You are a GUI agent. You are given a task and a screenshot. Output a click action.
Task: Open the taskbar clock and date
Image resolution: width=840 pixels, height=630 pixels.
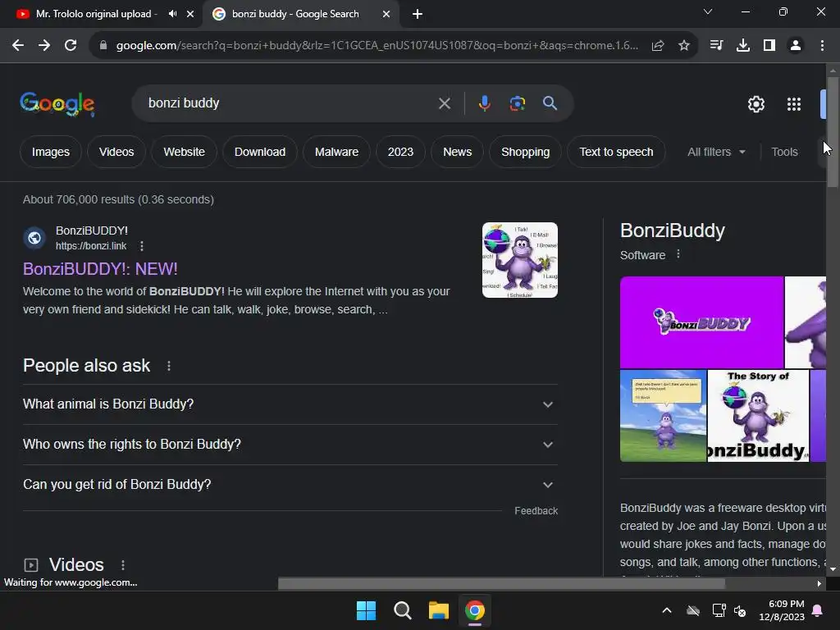(782, 610)
